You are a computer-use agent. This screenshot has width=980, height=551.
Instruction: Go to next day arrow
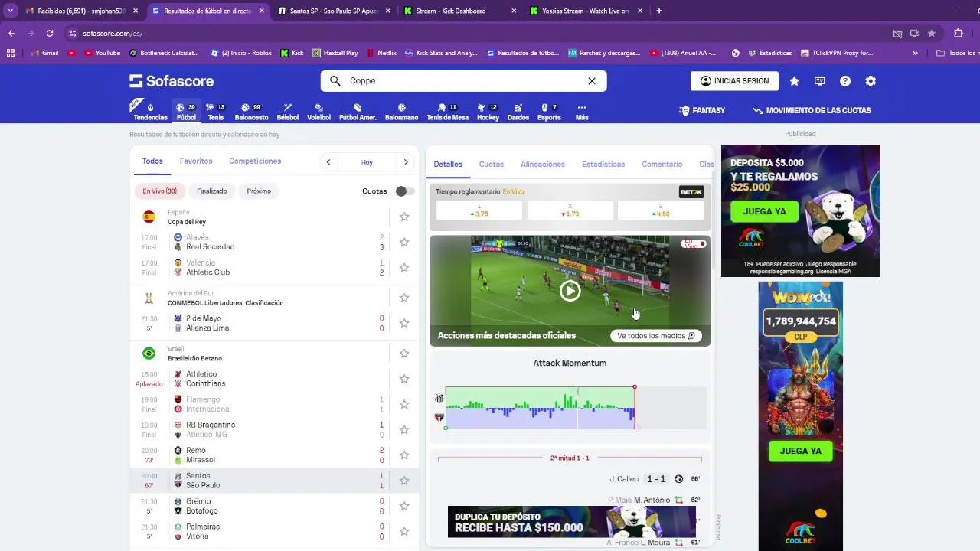tap(406, 162)
